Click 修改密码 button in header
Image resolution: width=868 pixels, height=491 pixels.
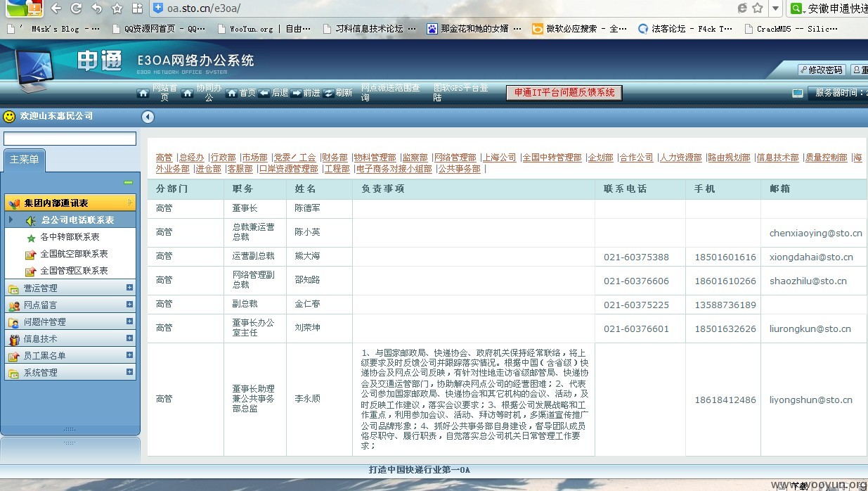[x=822, y=70]
